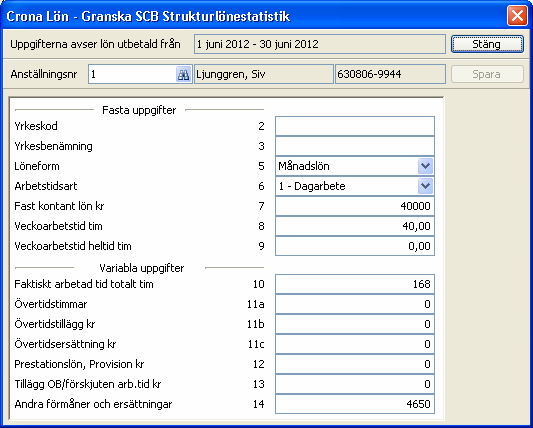Click field number 11c

tap(256, 344)
